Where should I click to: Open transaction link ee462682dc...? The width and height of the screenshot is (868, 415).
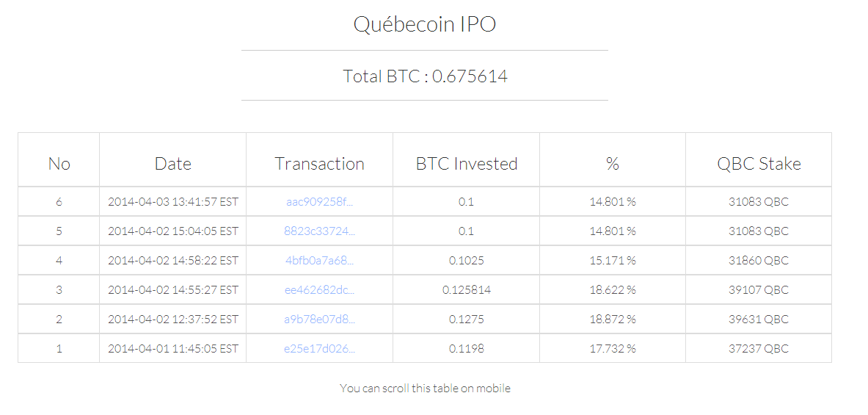pos(319,290)
